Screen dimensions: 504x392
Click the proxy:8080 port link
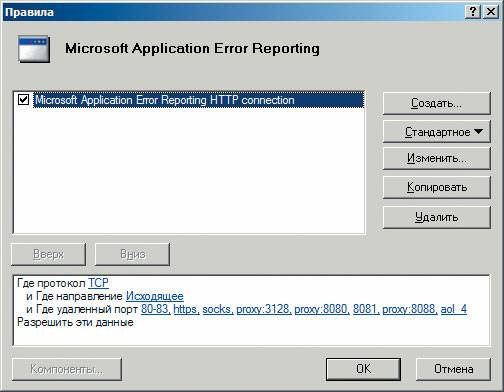coord(322,309)
